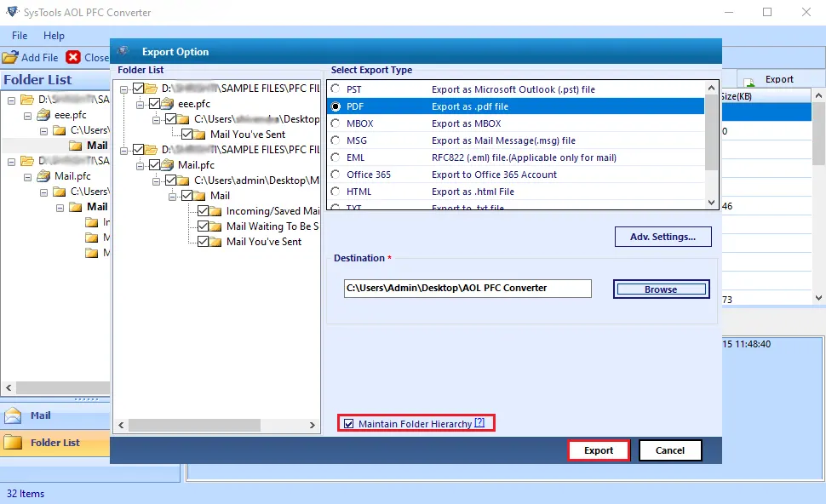Click the Mail.pfc file icon in the Export Option dialog
Image resolution: width=826 pixels, height=504 pixels.
168,165
